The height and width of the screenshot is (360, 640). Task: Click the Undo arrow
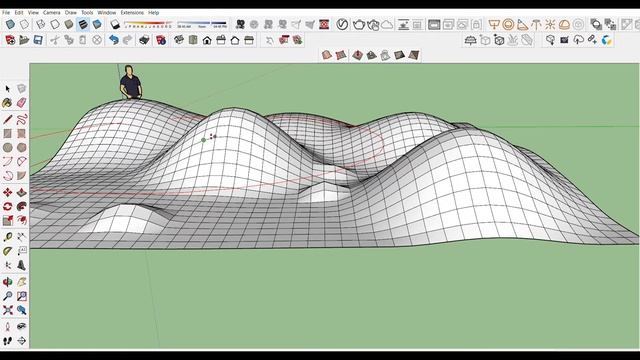click(113, 40)
